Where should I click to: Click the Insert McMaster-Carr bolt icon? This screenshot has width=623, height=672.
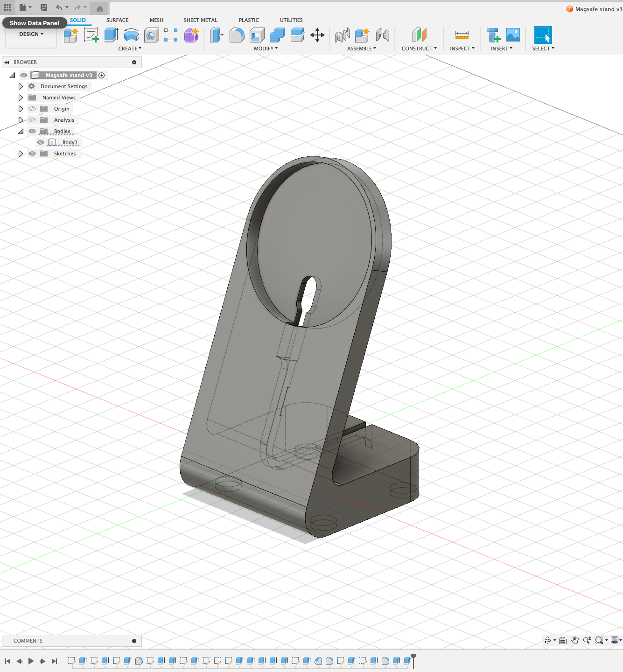(x=493, y=35)
